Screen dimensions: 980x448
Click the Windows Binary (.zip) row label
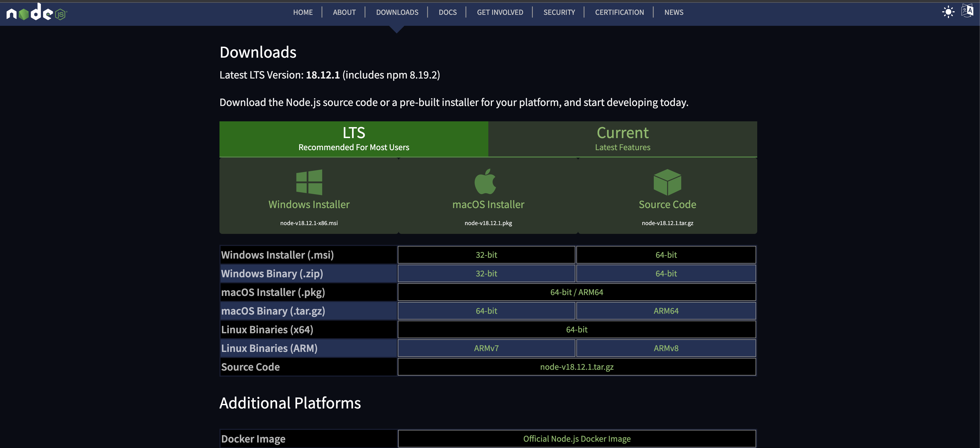point(272,274)
